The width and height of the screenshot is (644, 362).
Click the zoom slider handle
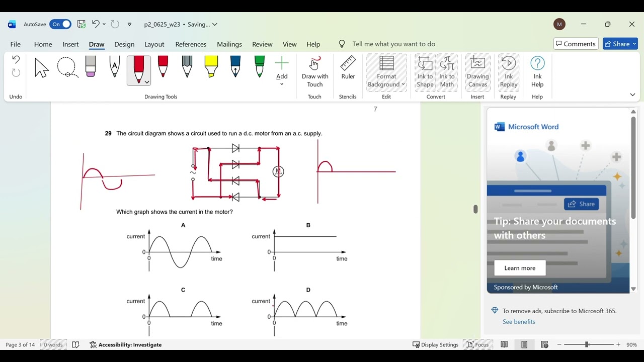(587, 344)
